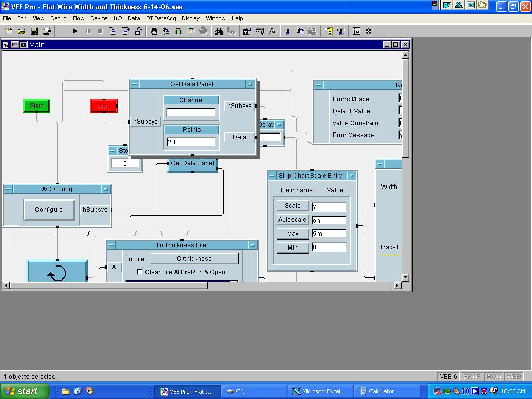The height and width of the screenshot is (399, 532).
Task: Open A/D Config object menu button
Action: [8, 189]
